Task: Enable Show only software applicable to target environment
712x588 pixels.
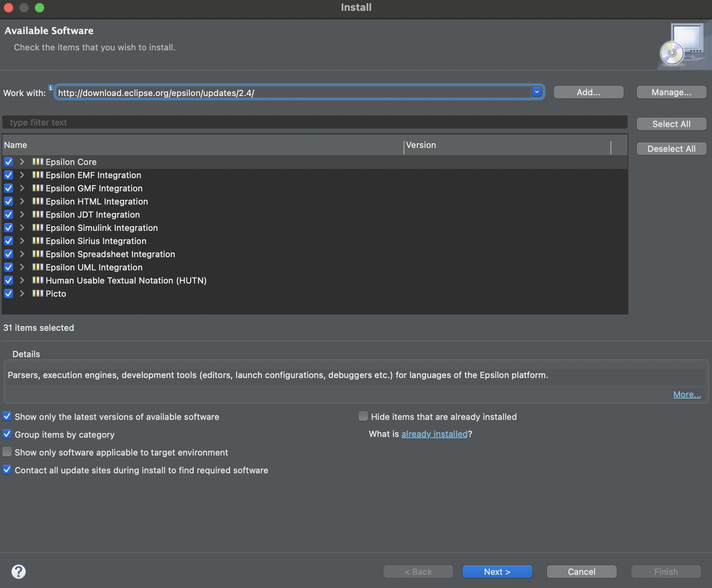Action: [7, 452]
